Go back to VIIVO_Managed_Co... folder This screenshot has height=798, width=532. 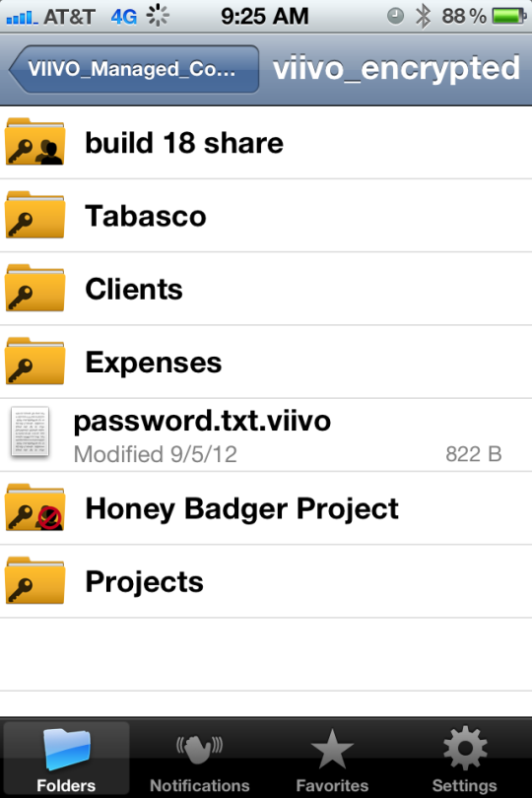click(x=134, y=69)
